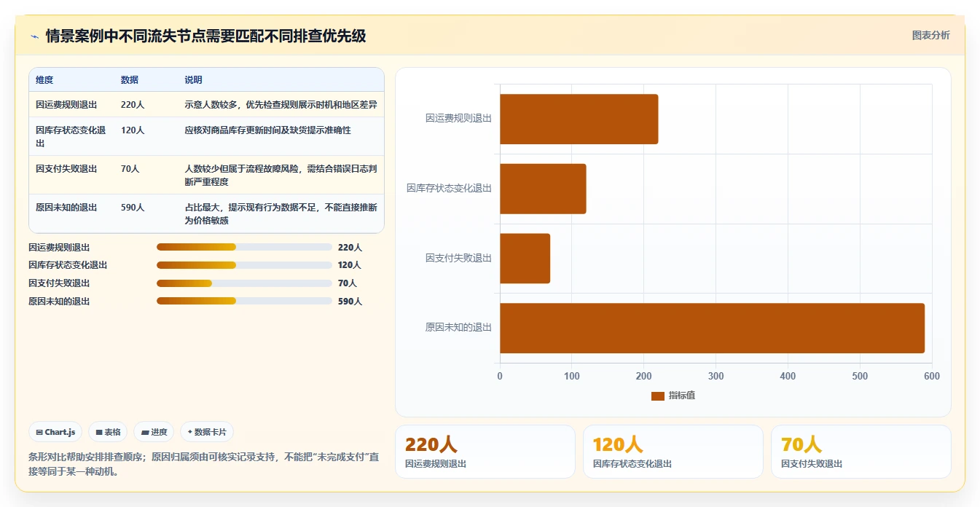Screen dimensions: 980x507
Task: Click the 590人 progress value
Action: (350, 301)
